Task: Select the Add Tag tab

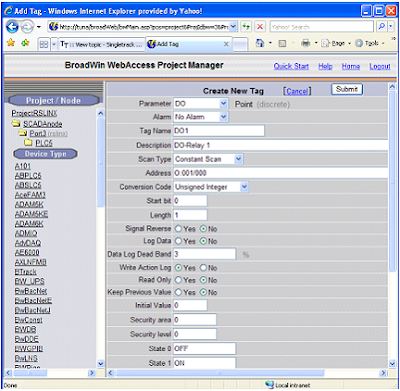Action: 188,44
